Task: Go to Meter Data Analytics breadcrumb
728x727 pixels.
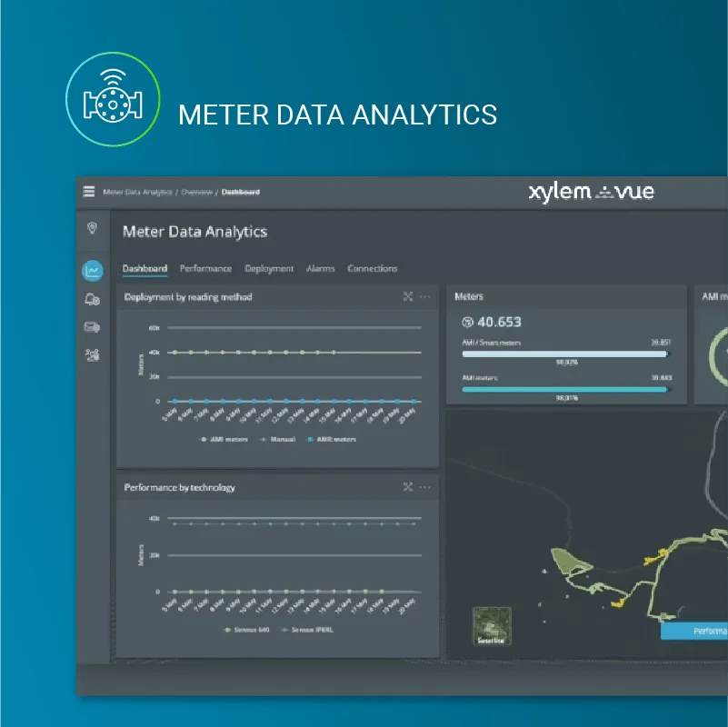Action: [x=137, y=192]
